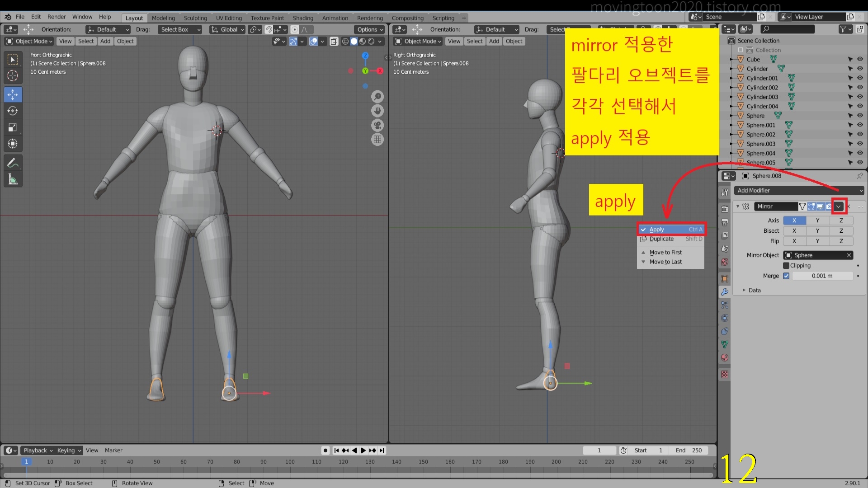This screenshot has height=488, width=868.
Task: Open the Select Box drag dropdown
Action: (x=180, y=29)
